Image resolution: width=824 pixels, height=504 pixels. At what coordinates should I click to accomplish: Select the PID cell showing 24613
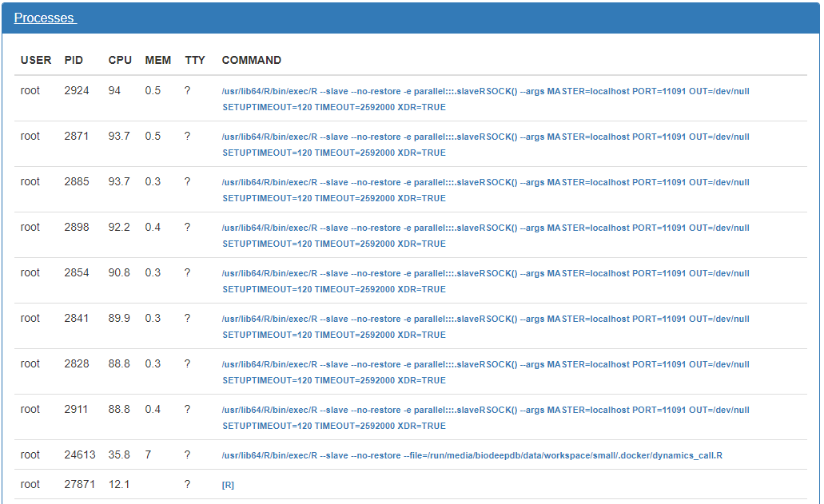click(x=80, y=455)
